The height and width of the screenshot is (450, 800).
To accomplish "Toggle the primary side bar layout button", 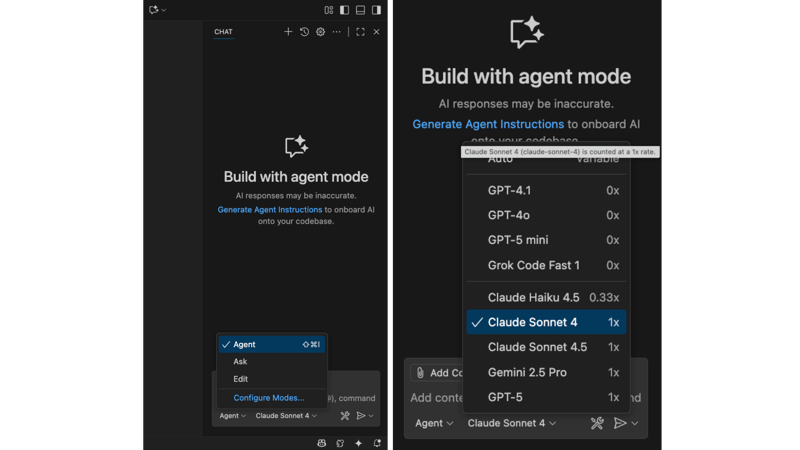I will click(x=345, y=10).
